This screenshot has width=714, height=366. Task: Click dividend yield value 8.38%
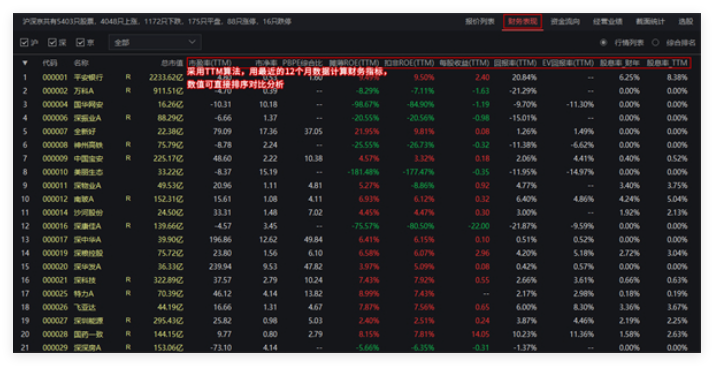tap(677, 77)
